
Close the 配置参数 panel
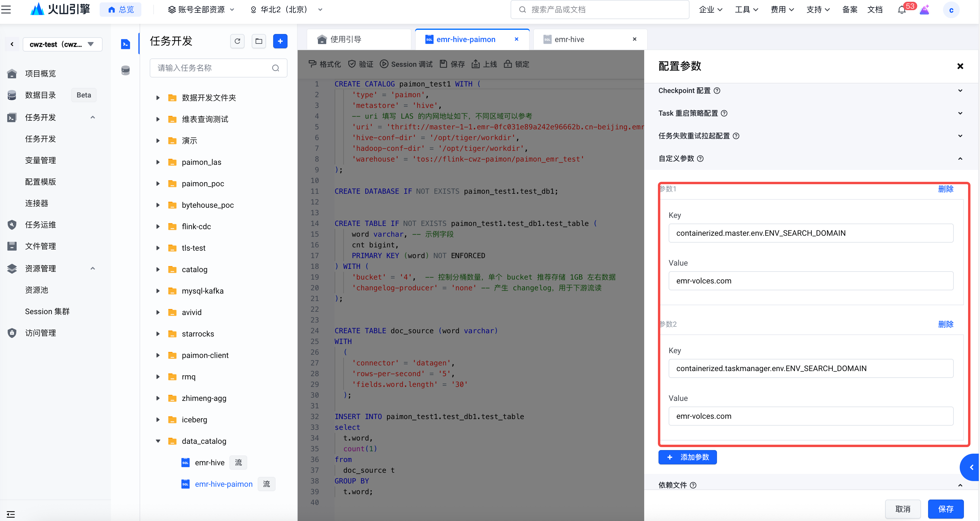(960, 66)
